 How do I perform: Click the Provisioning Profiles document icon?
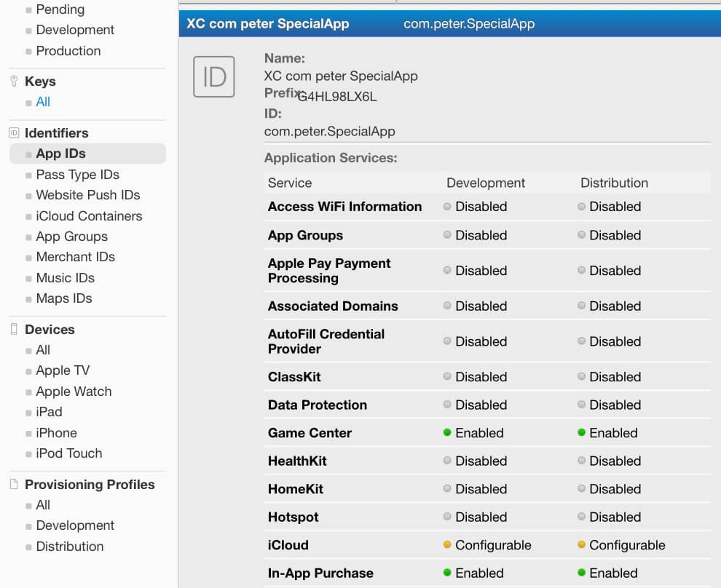pyautogui.click(x=14, y=484)
